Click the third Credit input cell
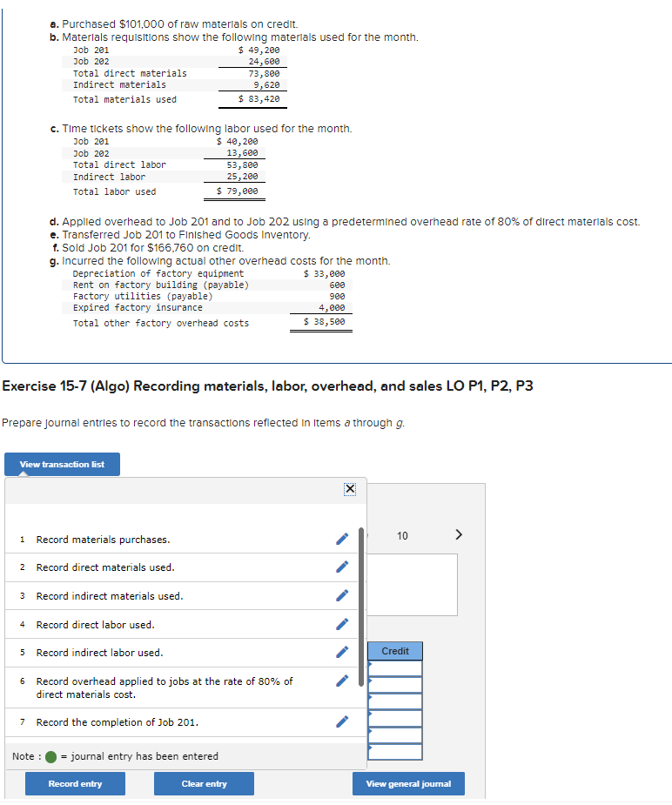The width and height of the screenshot is (672, 805). pos(395,701)
